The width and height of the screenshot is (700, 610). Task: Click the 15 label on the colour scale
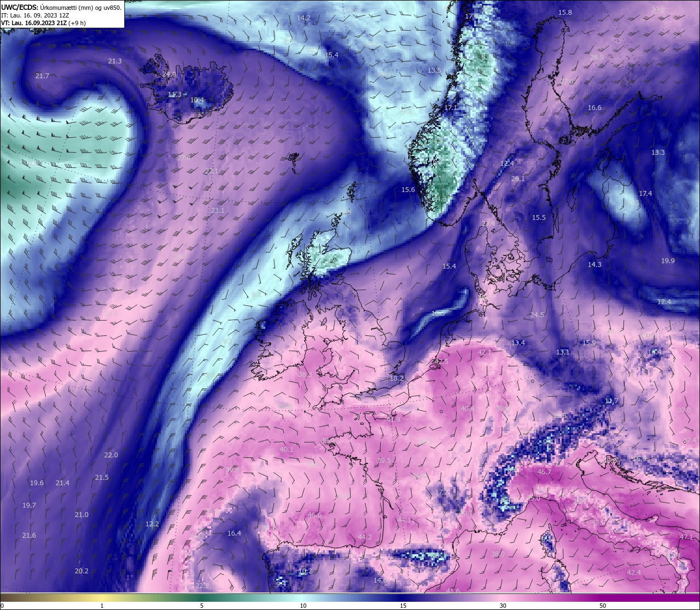[x=403, y=606]
